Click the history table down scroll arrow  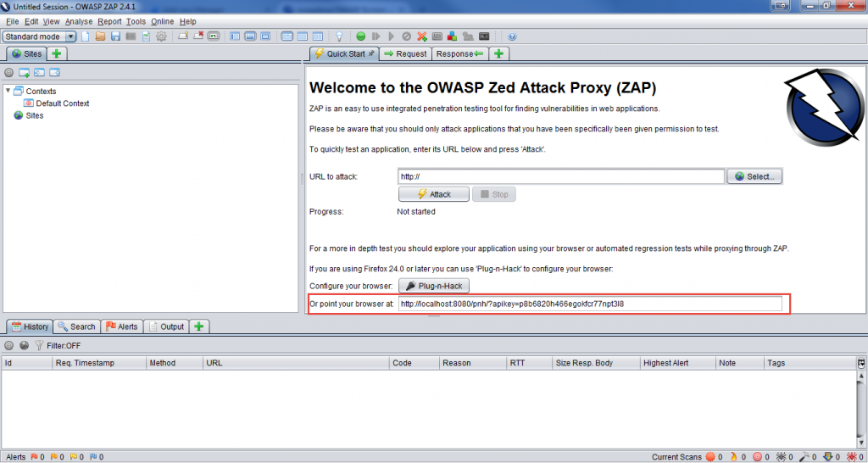(x=861, y=443)
